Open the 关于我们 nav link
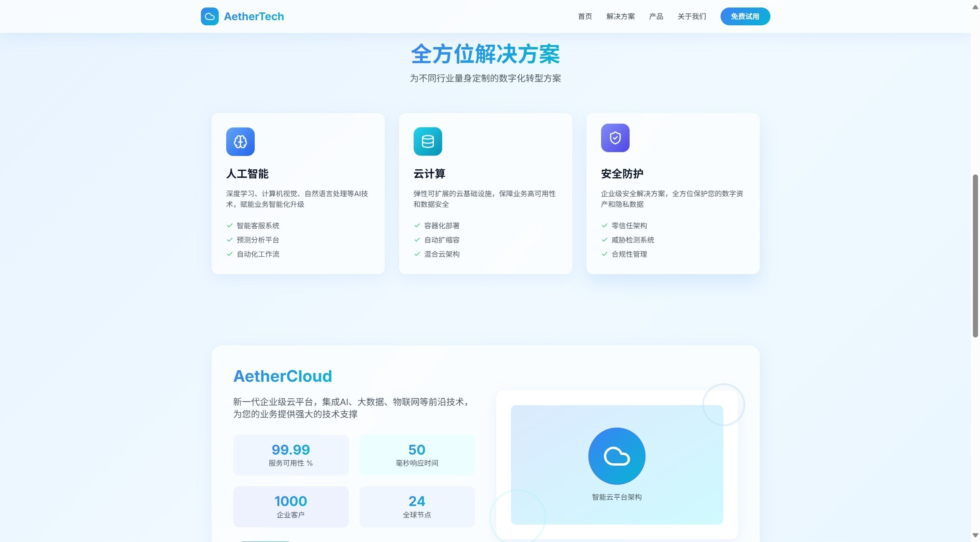This screenshot has height=542, width=980. coord(692,16)
